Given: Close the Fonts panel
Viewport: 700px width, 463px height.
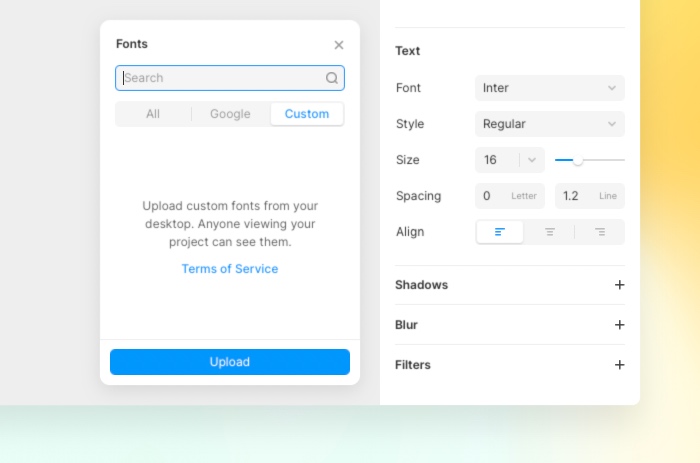Looking at the screenshot, I should (x=339, y=45).
